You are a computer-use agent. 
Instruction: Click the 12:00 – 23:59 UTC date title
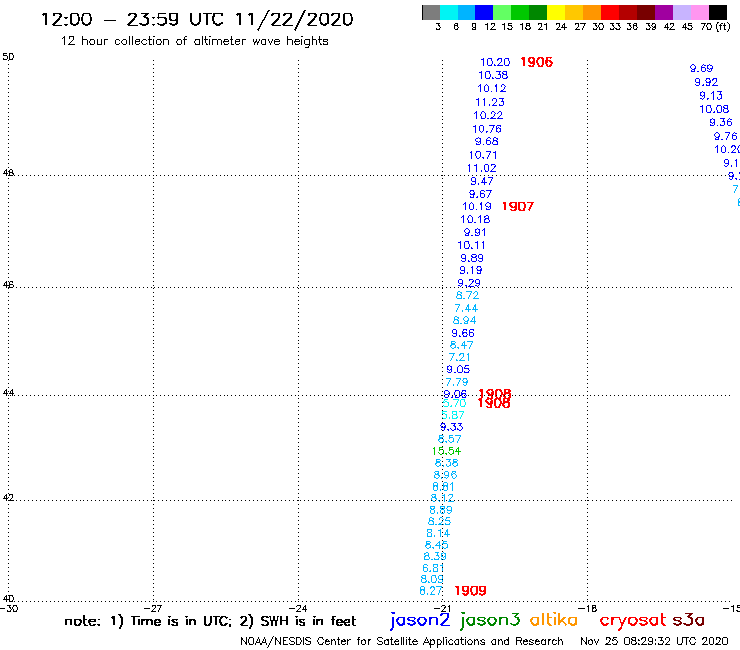(197, 19)
